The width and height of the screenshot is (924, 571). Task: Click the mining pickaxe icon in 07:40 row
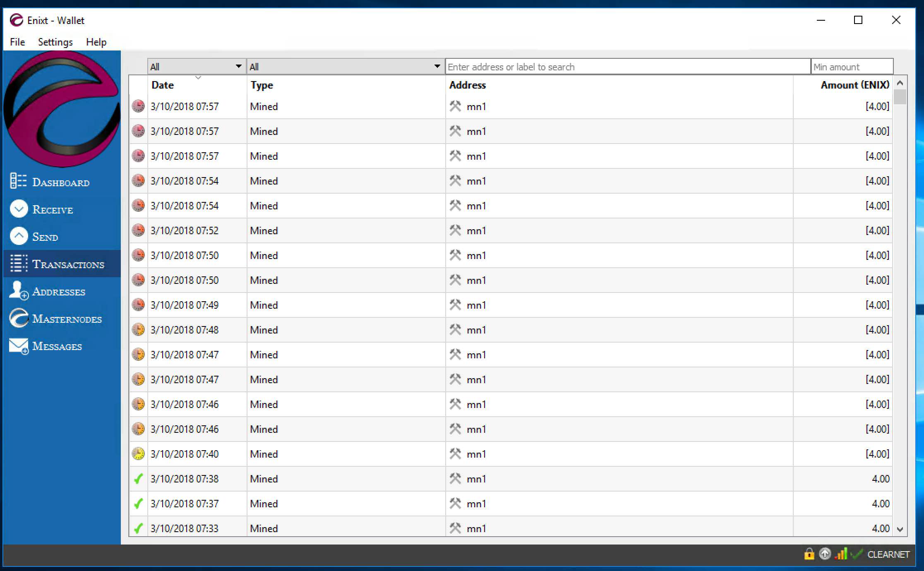pyautogui.click(x=455, y=453)
